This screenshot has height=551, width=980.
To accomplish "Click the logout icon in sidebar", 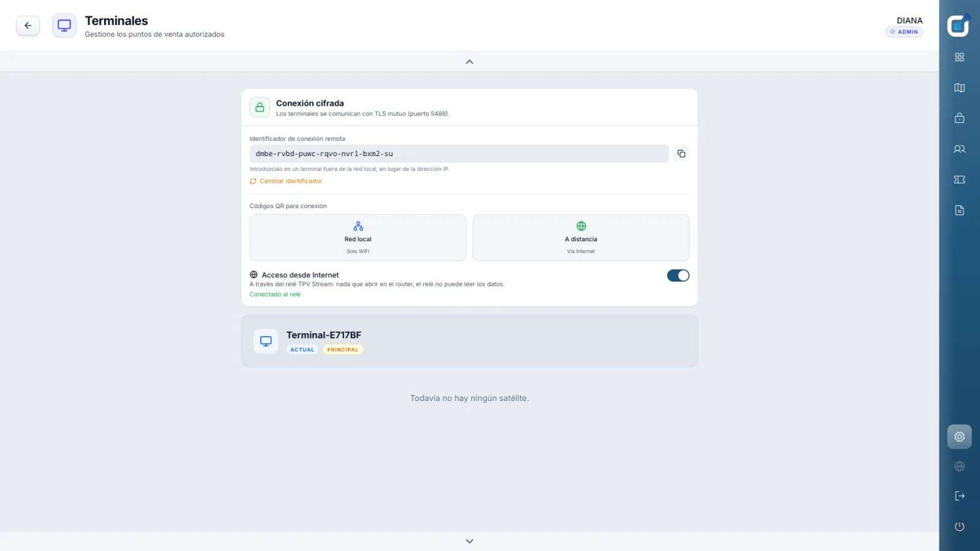I will click(x=960, y=496).
